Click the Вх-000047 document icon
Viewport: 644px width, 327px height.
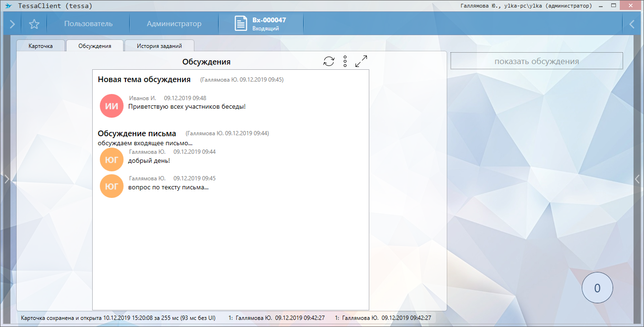pos(241,24)
